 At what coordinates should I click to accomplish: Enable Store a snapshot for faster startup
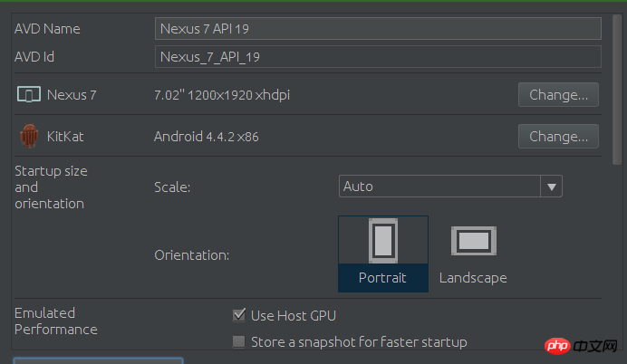(238, 342)
